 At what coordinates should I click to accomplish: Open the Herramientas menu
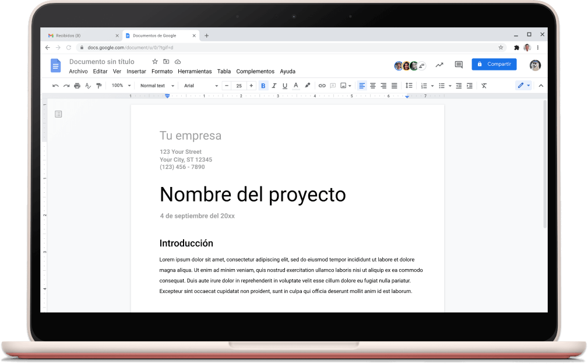click(x=195, y=71)
